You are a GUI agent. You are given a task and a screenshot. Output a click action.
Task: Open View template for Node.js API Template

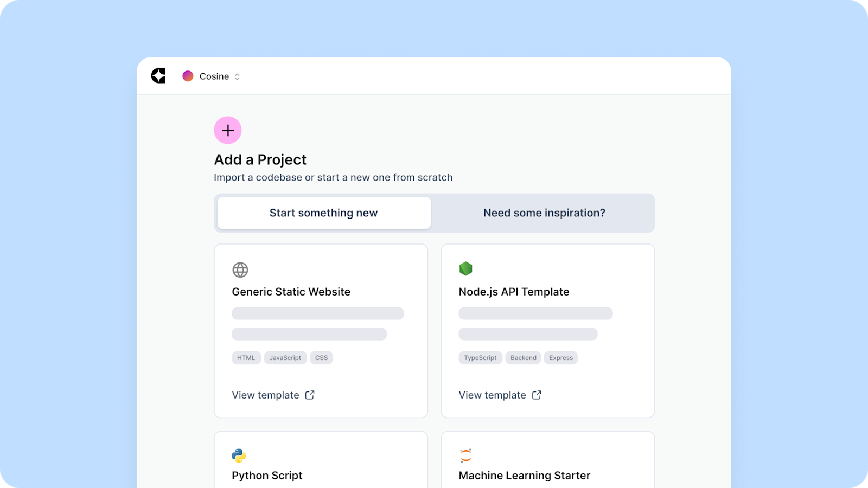[x=492, y=395]
